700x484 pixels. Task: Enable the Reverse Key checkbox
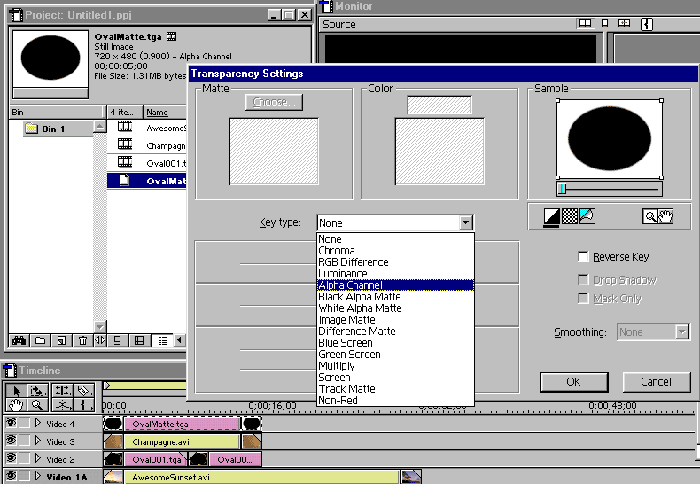click(x=583, y=257)
